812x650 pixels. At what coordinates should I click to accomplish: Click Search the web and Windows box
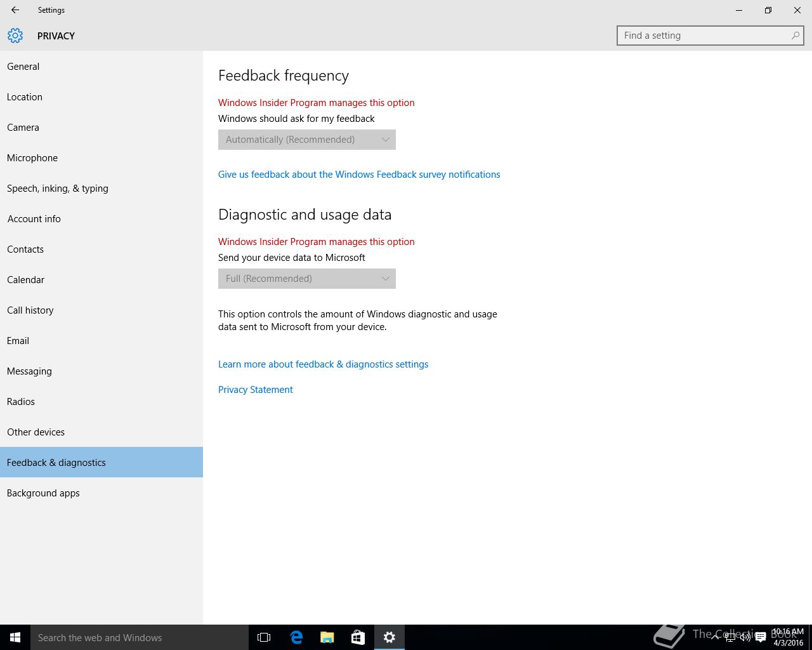coord(140,637)
